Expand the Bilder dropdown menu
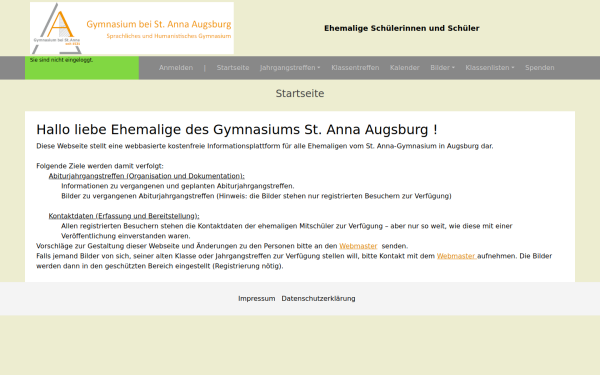Image resolution: width=600 pixels, height=375 pixels. pyautogui.click(x=442, y=68)
